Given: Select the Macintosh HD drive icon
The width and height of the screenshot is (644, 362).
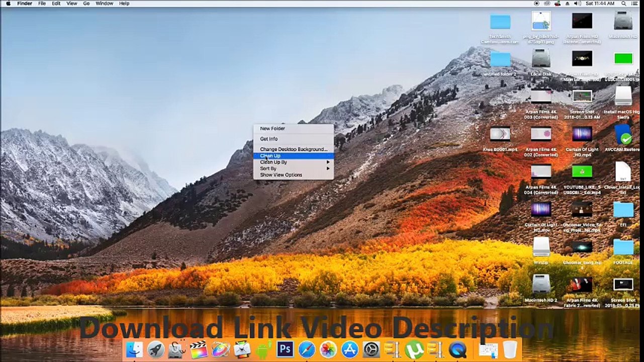Looking at the screenshot, I should (x=623, y=21).
